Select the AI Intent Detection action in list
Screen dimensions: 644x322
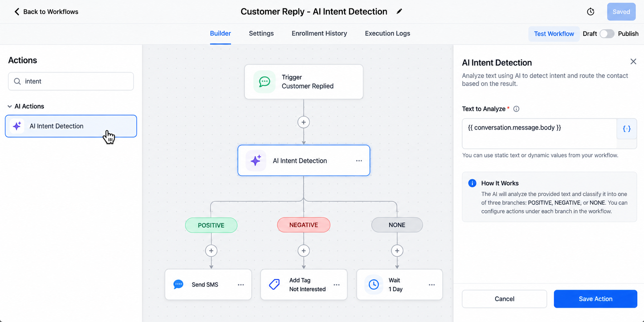pyautogui.click(x=71, y=126)
